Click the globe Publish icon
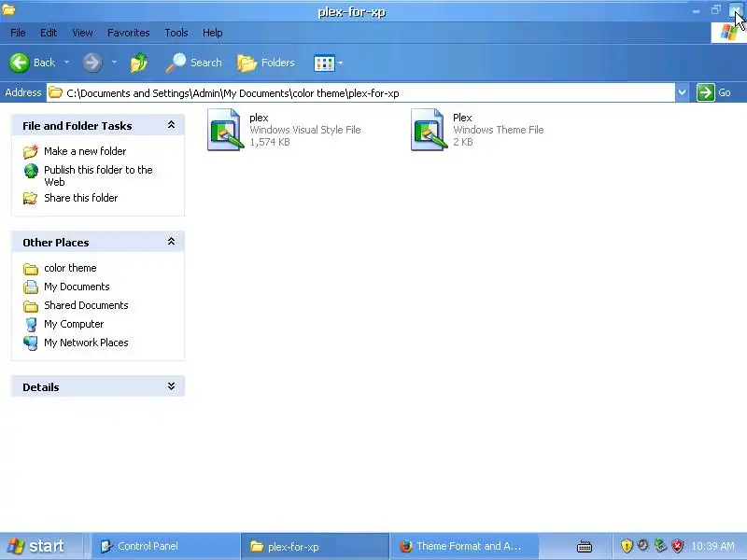 (31, 171)
